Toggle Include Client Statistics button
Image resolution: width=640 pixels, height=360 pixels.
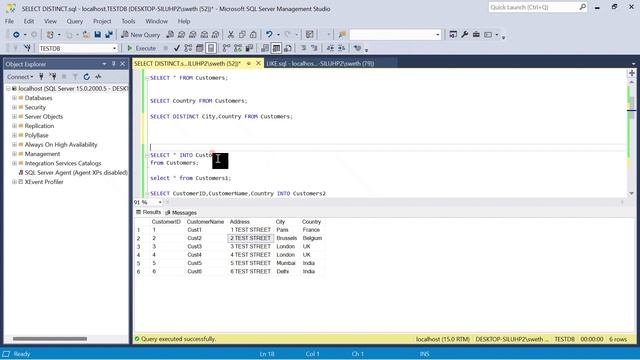(x=249, y=48)
